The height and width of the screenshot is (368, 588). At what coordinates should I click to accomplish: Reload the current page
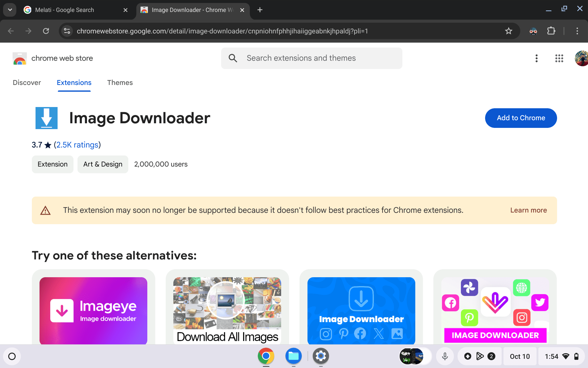(x=46, y=31)
